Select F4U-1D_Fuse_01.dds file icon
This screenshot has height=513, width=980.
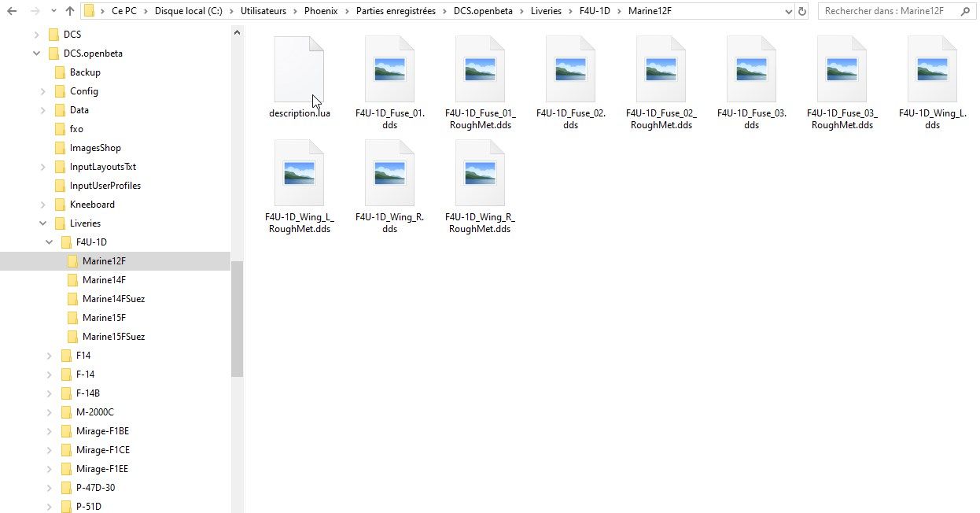point(389,69)
